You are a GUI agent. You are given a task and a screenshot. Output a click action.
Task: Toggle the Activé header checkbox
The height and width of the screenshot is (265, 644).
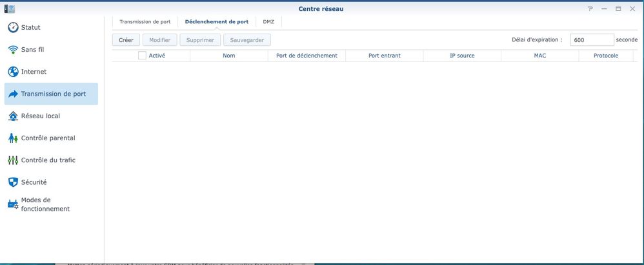142,56
